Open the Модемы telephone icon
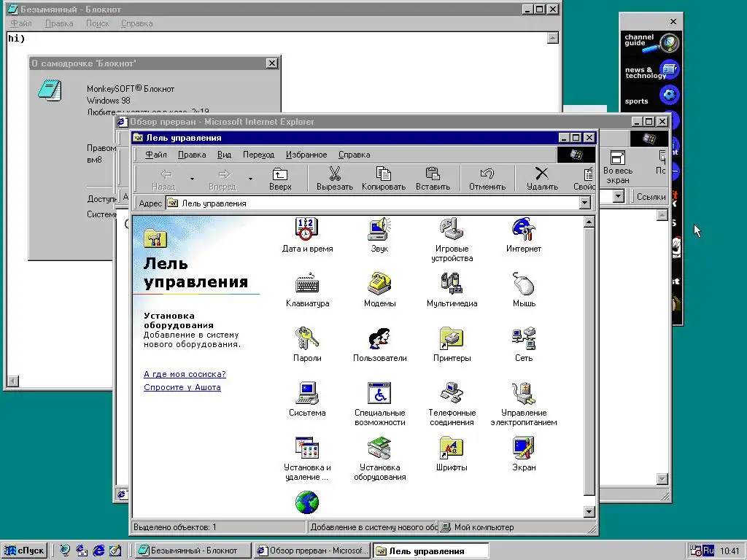Image resolution: width=747 pixels, height=560 pixels. tap(379, 290)
